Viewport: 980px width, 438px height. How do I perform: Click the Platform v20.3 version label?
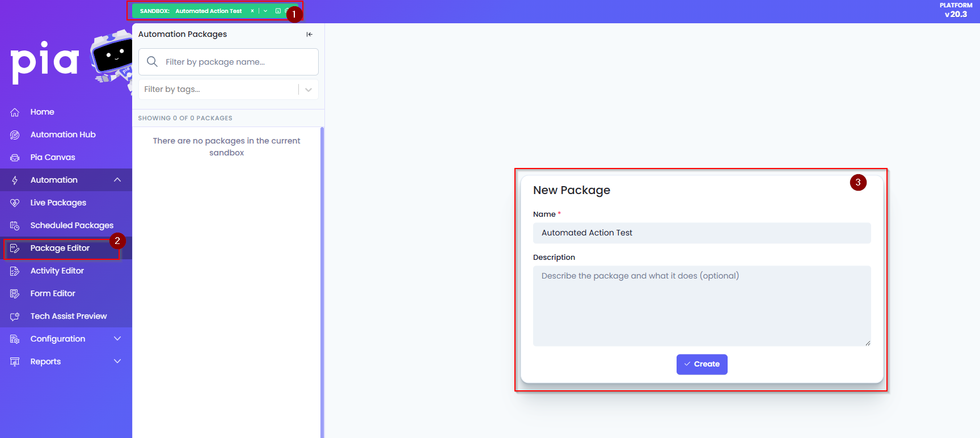956,10
